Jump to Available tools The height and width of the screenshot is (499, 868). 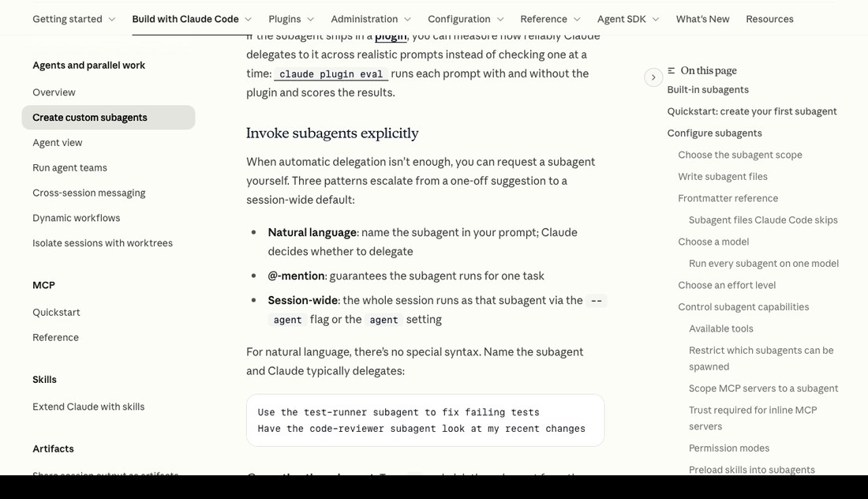point(720,328)
